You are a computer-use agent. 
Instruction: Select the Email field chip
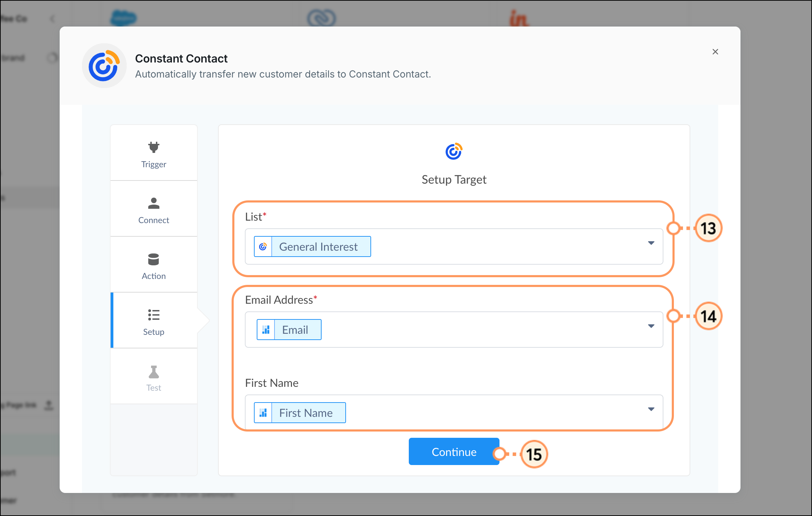[289, 330]
